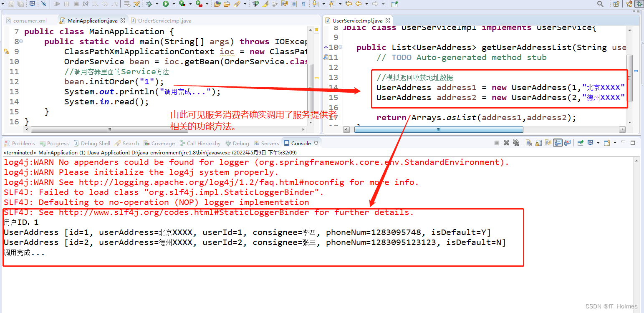Viewport: 644px width, 313px height.
Task: Close the MainApplication.java tab
Action: pyautogui.click(x=123, y=20)
